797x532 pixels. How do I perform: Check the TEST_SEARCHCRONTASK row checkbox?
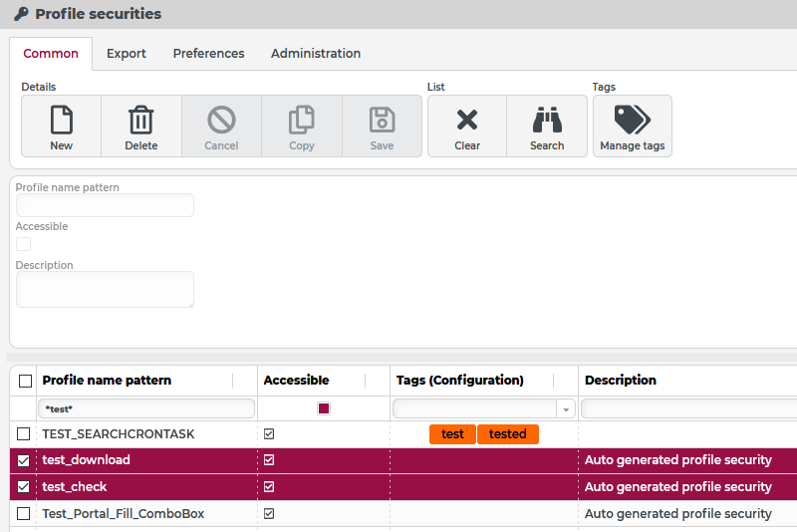click(24, 434)
